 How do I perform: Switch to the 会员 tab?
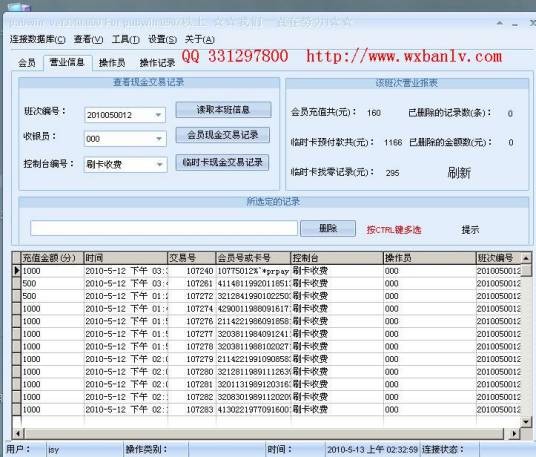click(x=27, y=63)
